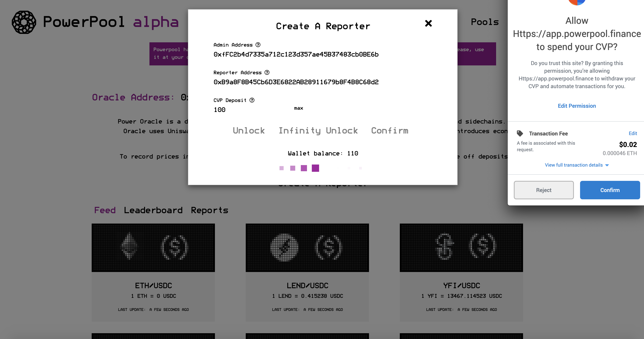Edit the transaction fee
Image resolution: width=644 pixels, height=339 pixels.
633,133
